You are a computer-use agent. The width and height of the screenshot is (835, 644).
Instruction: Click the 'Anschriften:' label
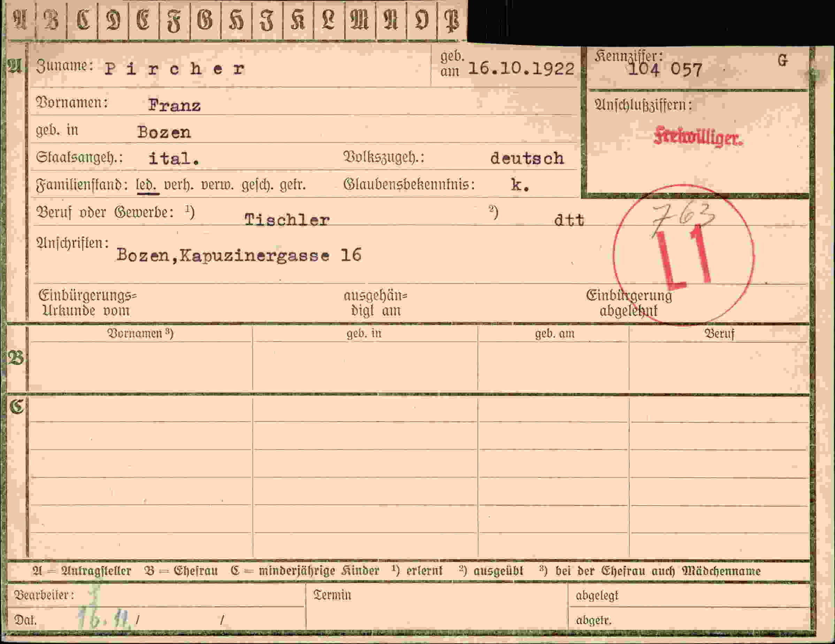72,243
